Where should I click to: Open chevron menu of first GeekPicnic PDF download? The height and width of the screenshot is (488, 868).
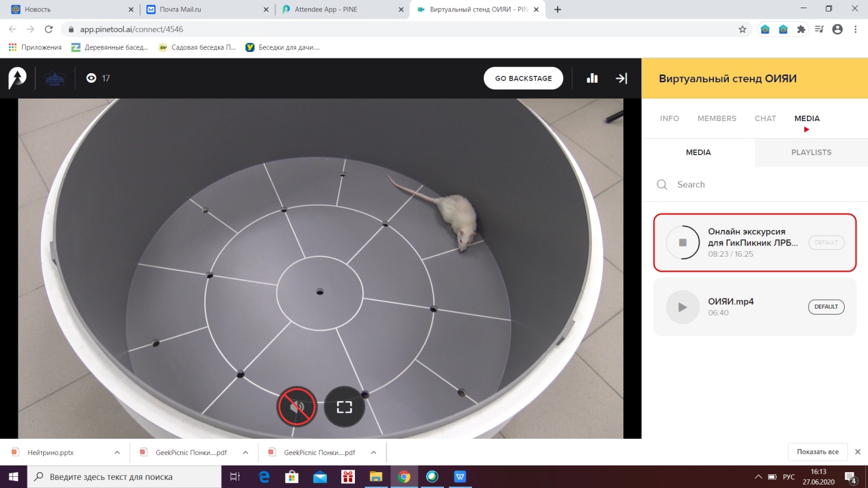pos(245,452)
